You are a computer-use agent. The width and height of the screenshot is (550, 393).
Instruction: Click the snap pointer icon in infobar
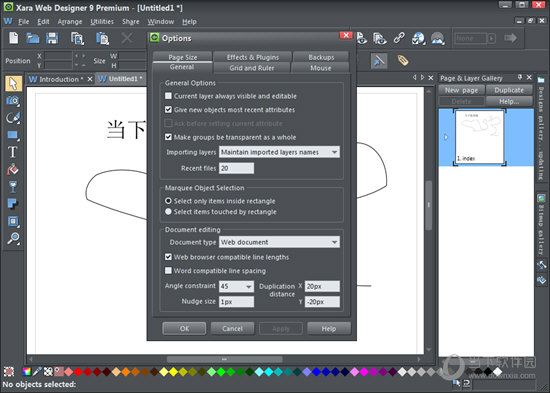[x=379, y=61]
